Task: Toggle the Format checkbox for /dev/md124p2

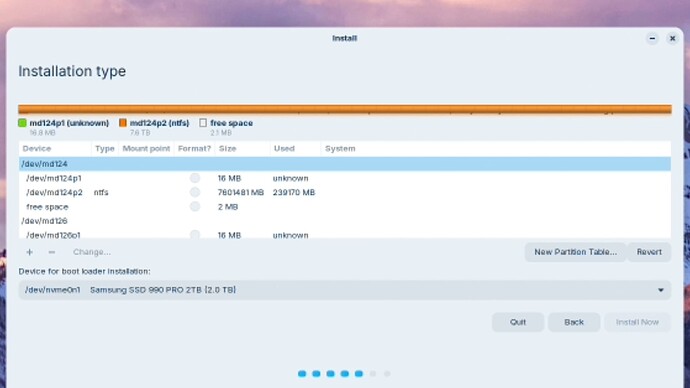Action: 195,192
